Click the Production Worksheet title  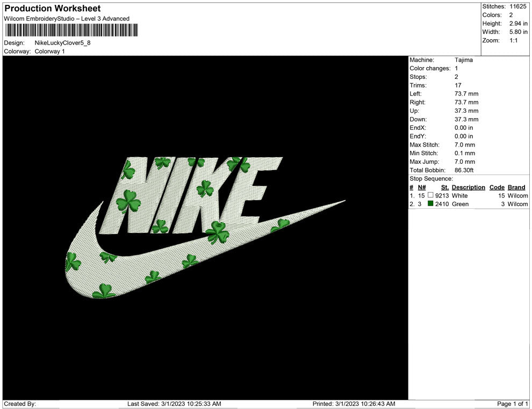53,9
